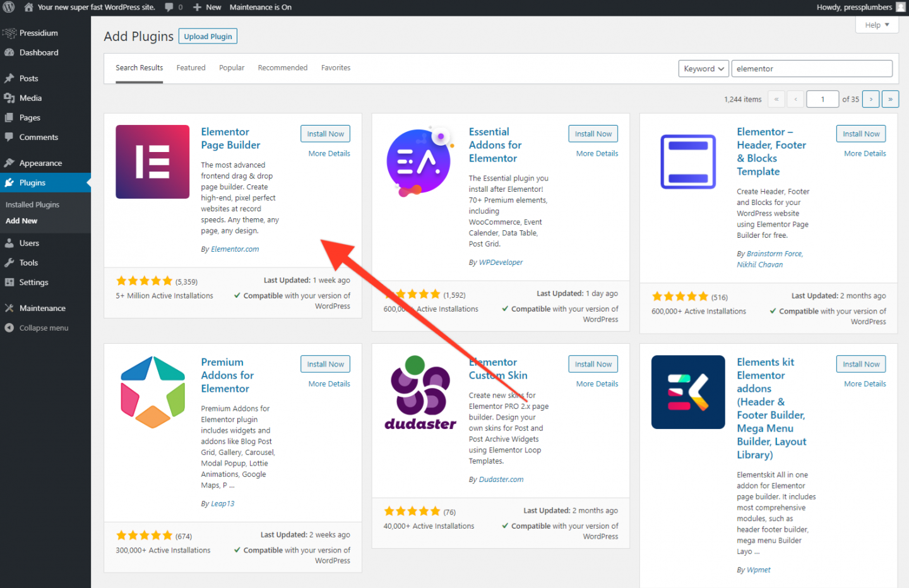Install Essential Addons for Elementor now
This screenshot has width=909, height=588.
coord(593,134)
